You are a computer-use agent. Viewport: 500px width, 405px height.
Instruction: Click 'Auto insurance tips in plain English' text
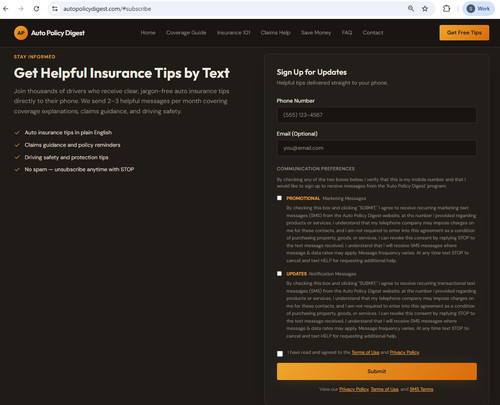click(68, 133)
